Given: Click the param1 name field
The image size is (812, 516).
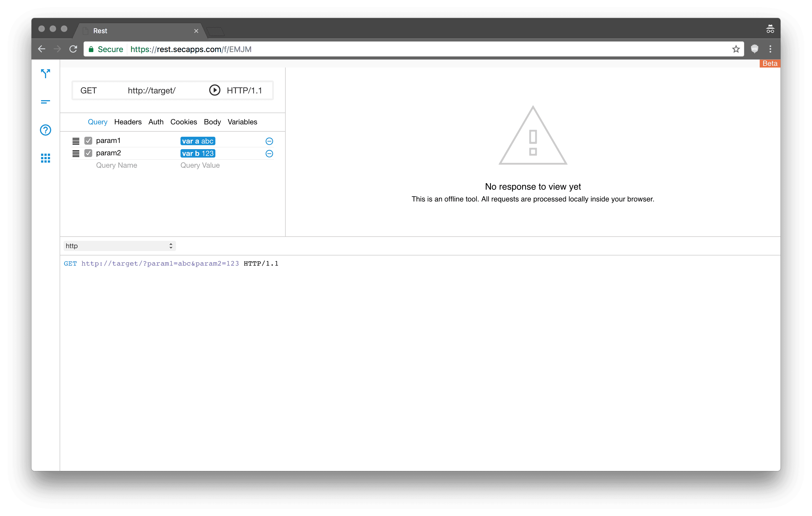Looking at the screenshot, I should point(108,141).
